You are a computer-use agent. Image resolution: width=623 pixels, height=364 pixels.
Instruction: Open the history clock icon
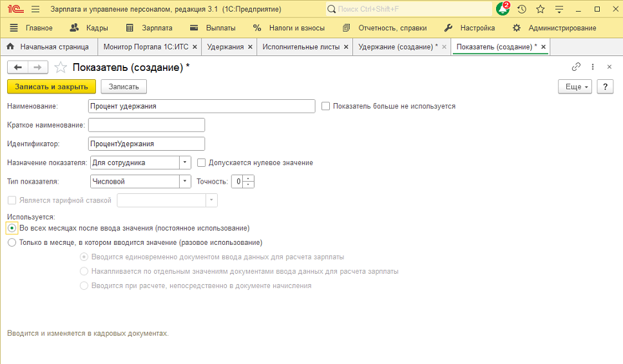522,9
